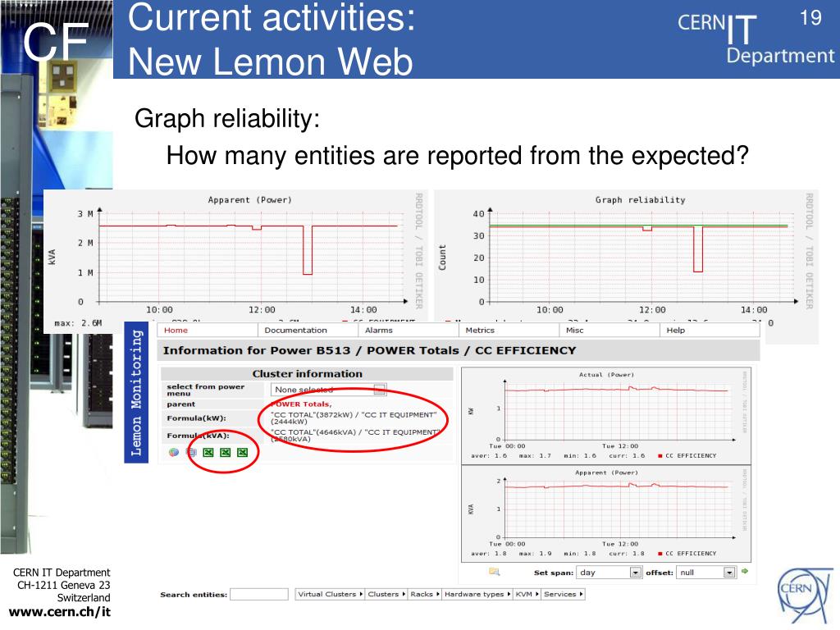Open the Misc tab
The image size is (840, 630).
[609, 330]
